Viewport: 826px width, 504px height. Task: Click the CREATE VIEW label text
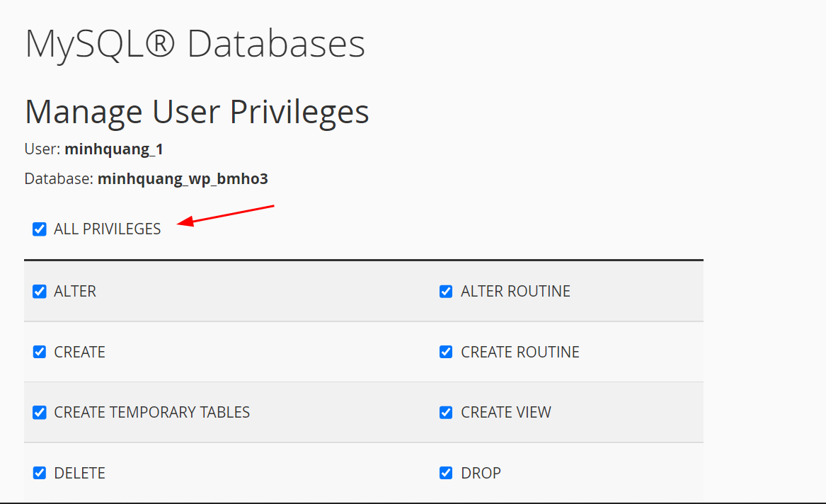click(506, 412)
